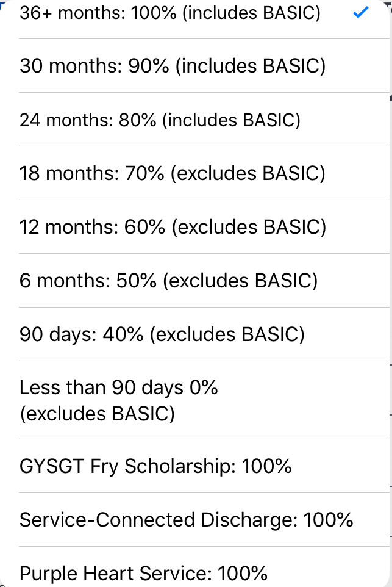
Task: Pick the 80% eligibility level row
Action: pyautogui.click(x=160, y=120)
